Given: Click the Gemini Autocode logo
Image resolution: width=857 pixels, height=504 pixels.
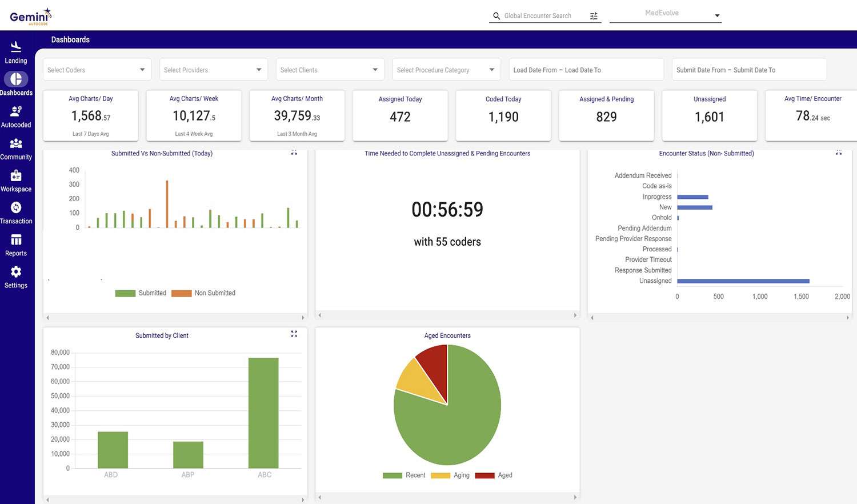Looking at the screenshot, I should point(30,16).
